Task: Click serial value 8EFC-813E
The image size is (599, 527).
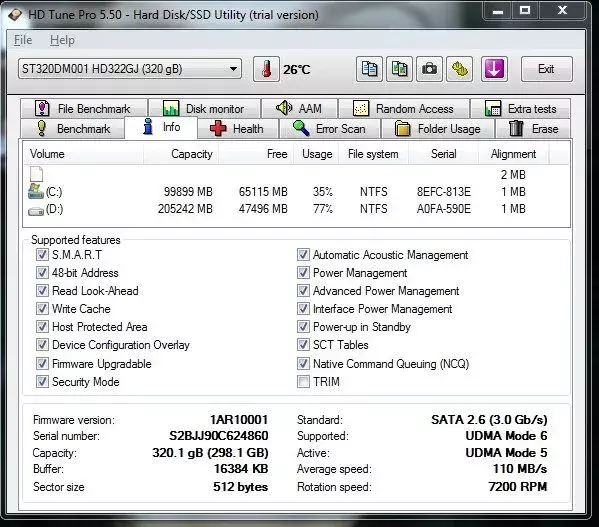Action: coord(444,192)
